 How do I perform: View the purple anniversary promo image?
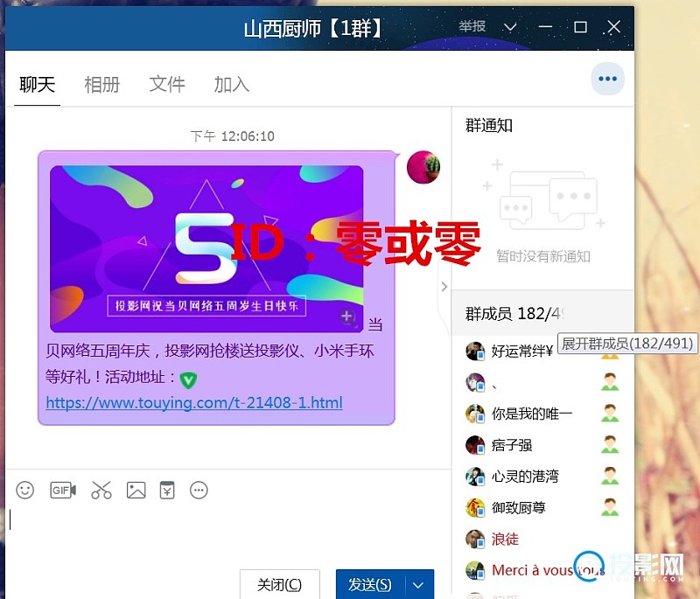(206, 249)
